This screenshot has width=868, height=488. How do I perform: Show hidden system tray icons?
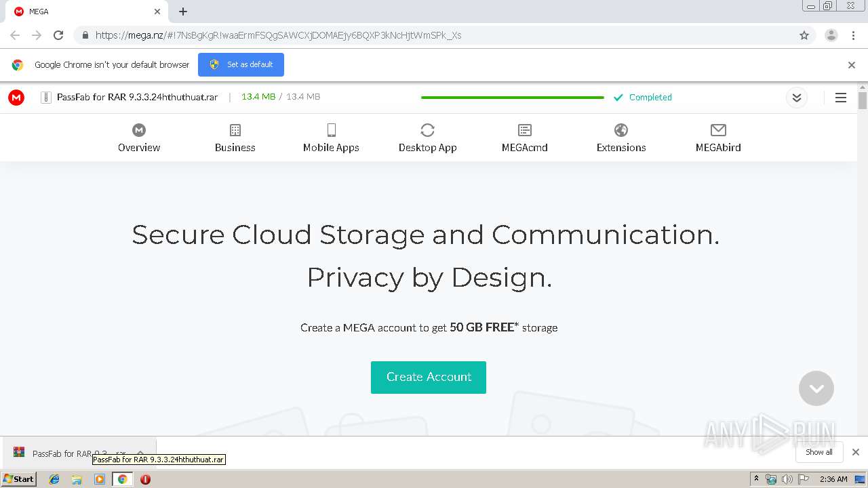point(757,479)
